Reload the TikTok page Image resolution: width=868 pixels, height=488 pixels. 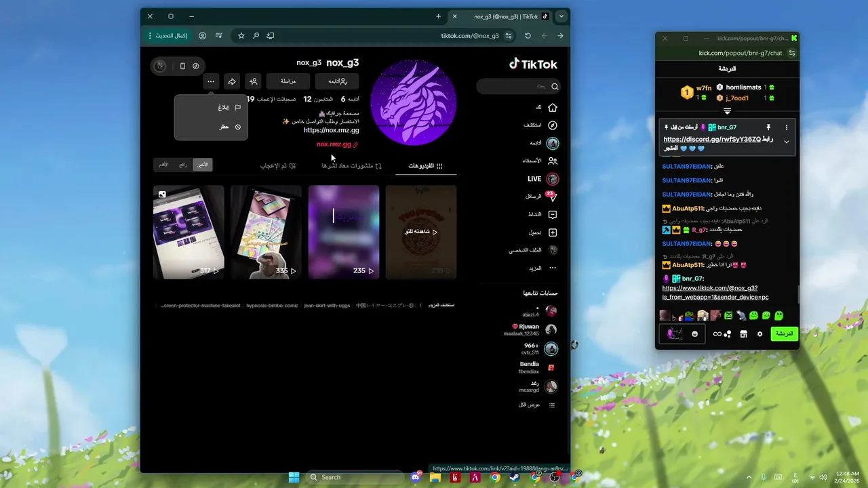[x=528, y=36]
